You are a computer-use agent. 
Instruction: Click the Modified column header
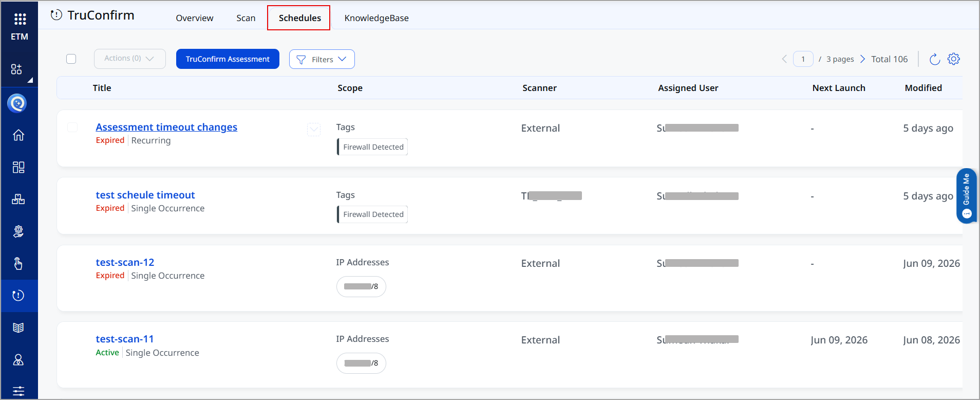tap(924, 88)
